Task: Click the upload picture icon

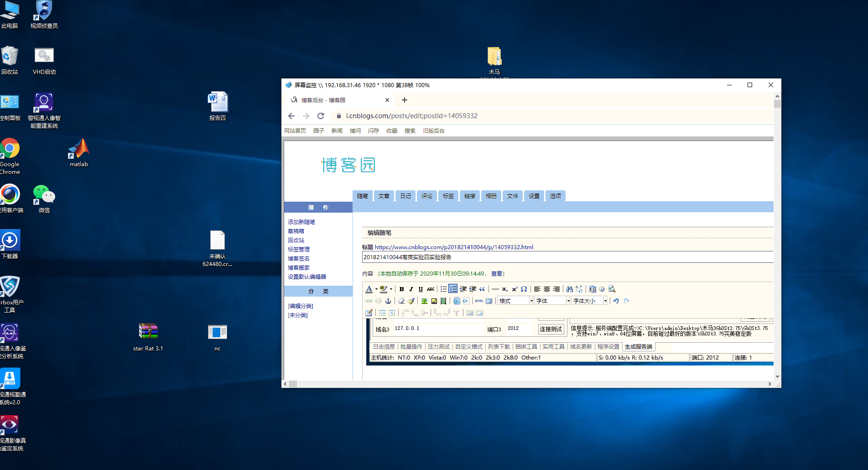Action: [x=434, y=301]
